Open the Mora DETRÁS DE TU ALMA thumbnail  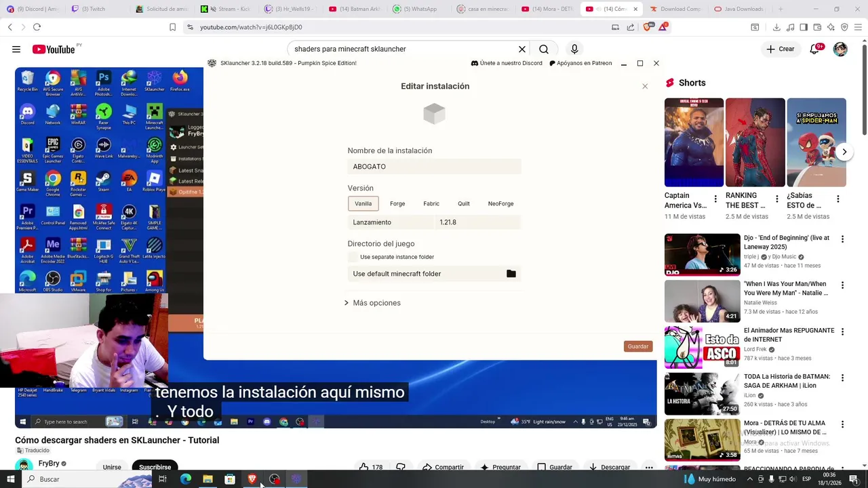point(703,439)
